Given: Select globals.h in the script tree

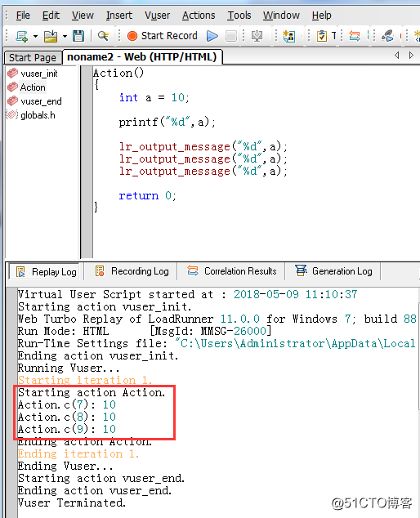Looking at the screenshot, I should [x=38, y=115].
